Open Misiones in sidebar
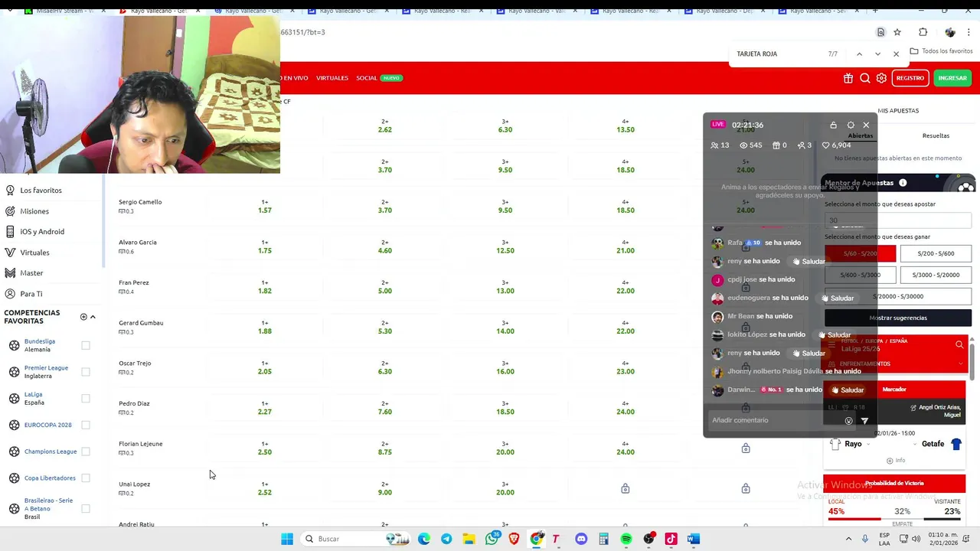The image size is (980, 551). (34, 211)
